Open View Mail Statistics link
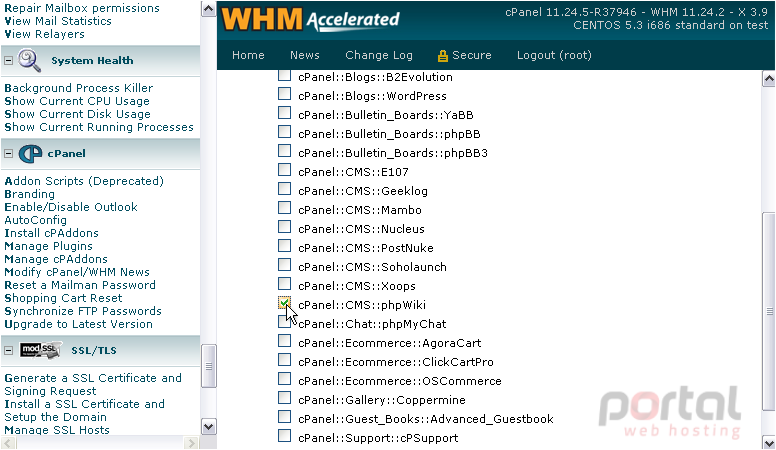This screenshot has width=776, height=450. pos(58,21)
